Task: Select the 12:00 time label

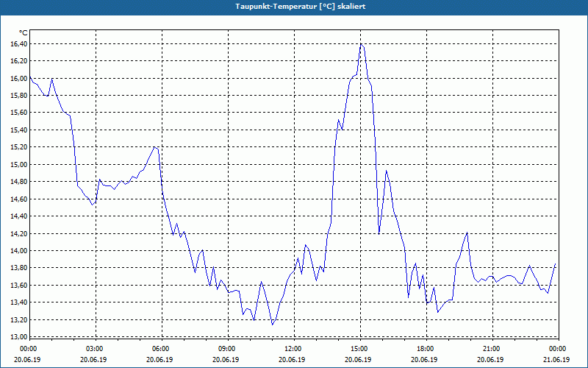Action: click(293, 349)
